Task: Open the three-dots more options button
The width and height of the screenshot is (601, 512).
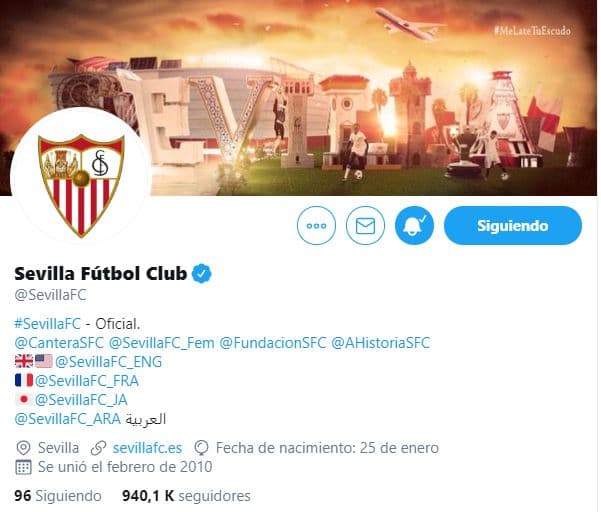Action: [316, 225]
